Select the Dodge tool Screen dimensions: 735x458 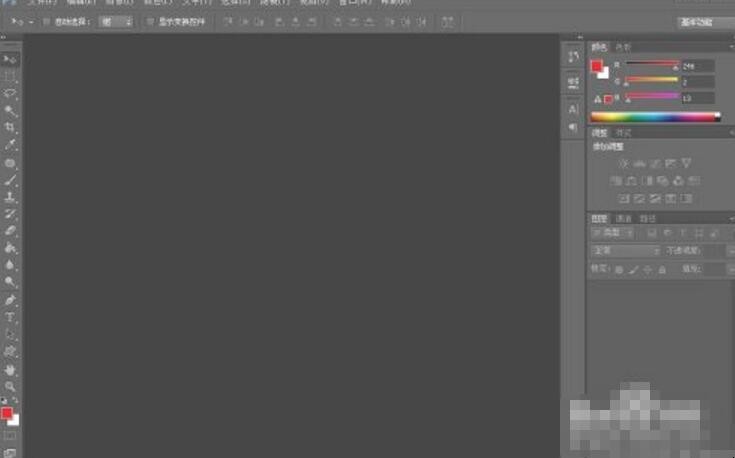point(10,282)
